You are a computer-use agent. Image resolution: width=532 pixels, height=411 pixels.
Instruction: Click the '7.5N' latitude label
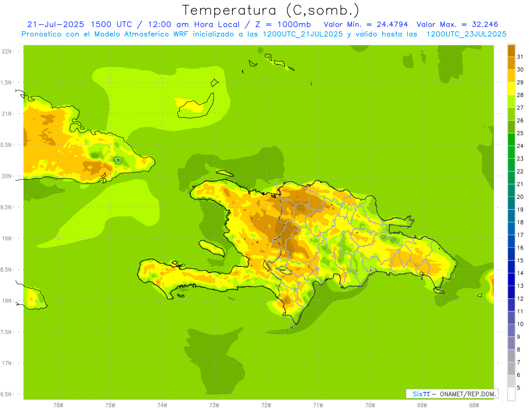coord(6,332)
